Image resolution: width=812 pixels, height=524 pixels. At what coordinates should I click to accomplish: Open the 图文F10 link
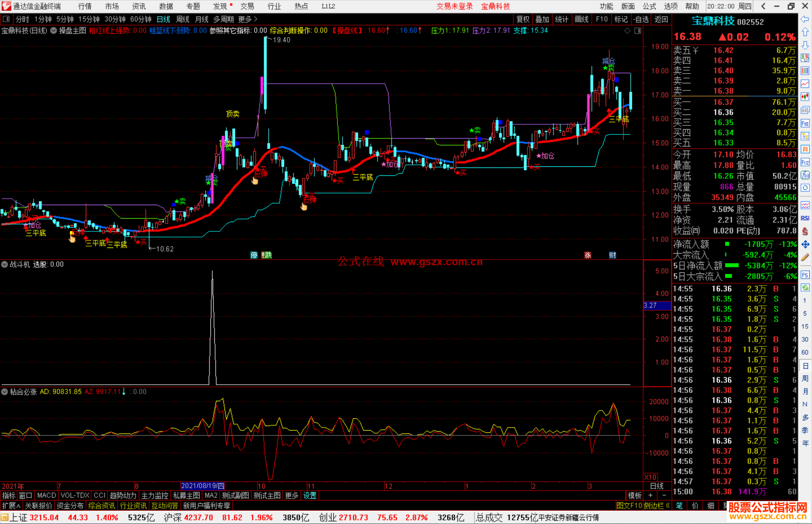629,506
